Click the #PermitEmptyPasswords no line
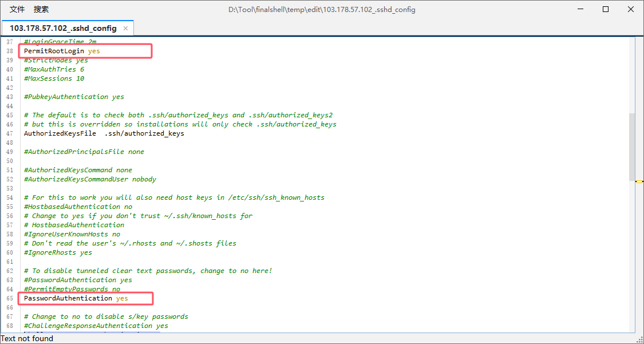The width and height of the screenshot is (644, 344). (72, 289)
